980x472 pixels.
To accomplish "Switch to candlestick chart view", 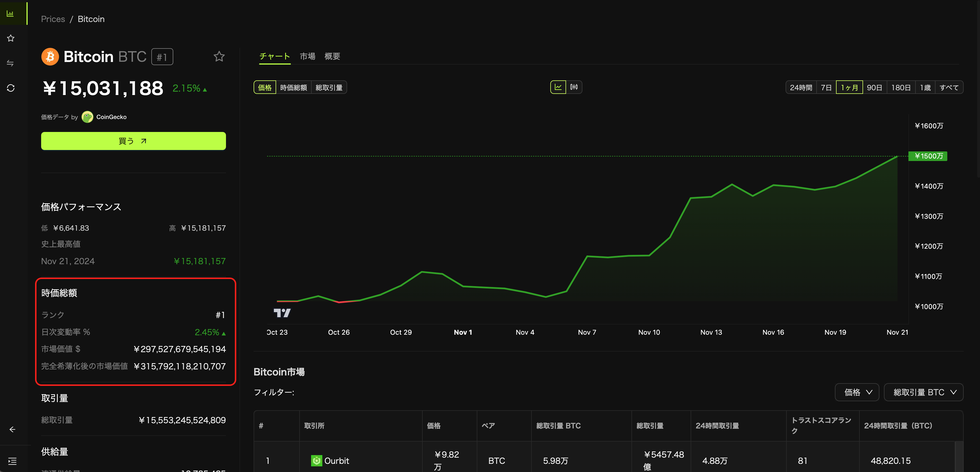I will click(574, 87).
